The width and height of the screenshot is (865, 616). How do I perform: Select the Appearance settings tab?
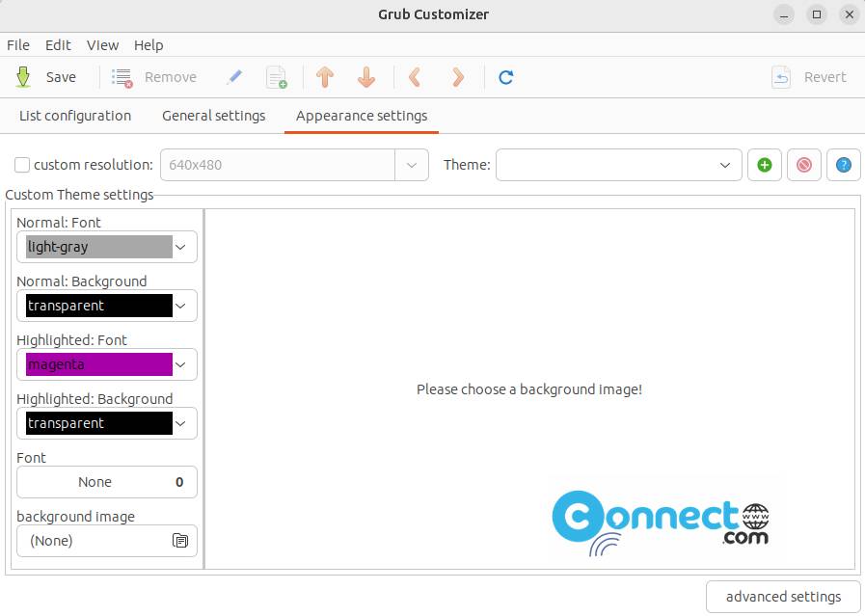(x=362, y=116)
